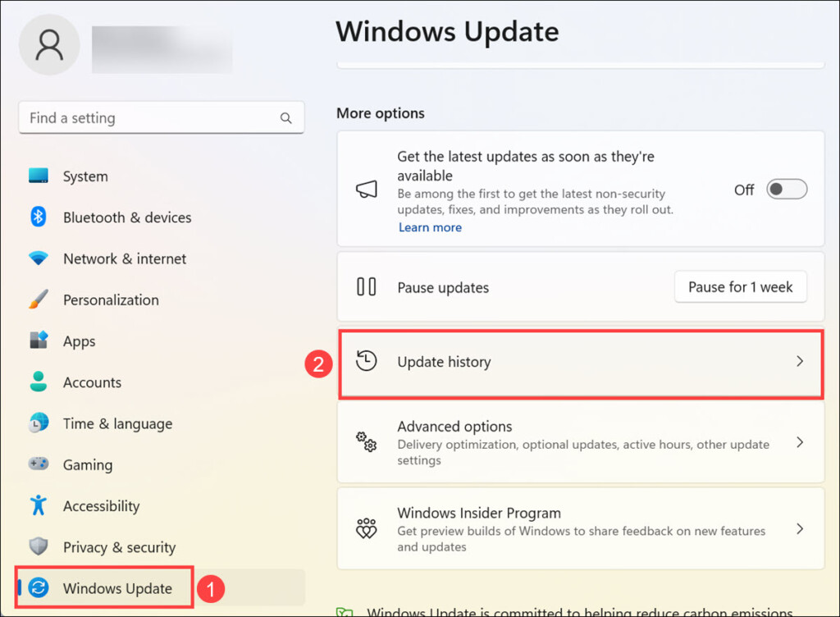Click the Windows Update sync icon
840x617 pixels.
click(x=39, y=587)
